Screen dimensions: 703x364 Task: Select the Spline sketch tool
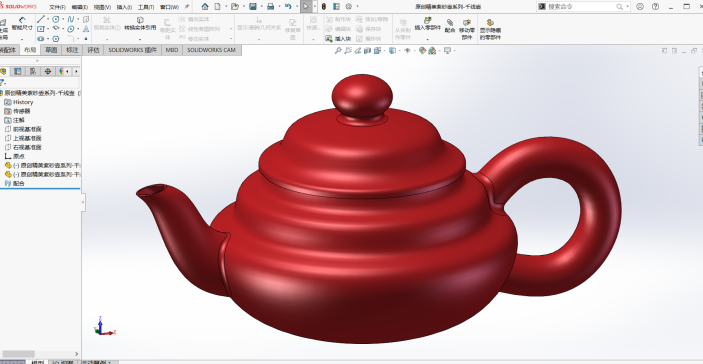pyautogui.click(x=71, y=19)
